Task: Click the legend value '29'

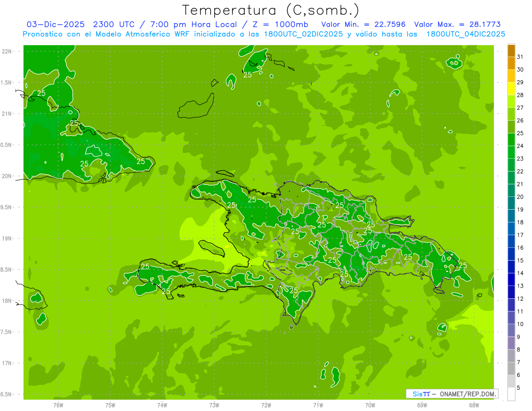Action: point(520,82)
